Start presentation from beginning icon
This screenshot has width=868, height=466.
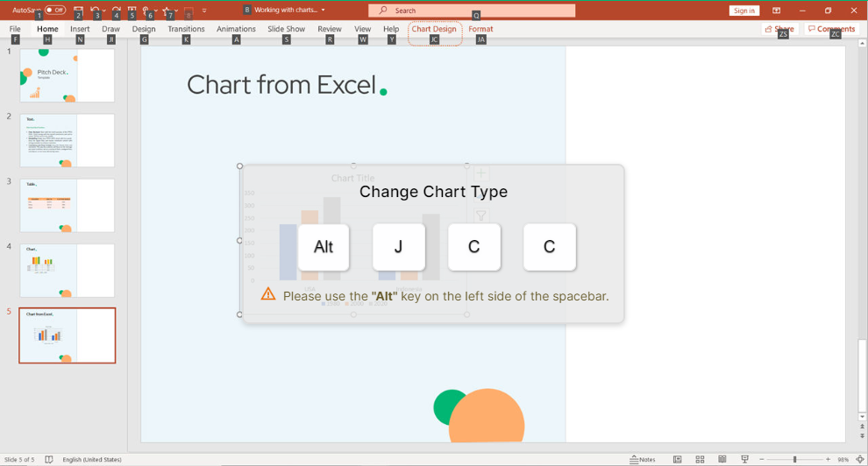(132, 10)
